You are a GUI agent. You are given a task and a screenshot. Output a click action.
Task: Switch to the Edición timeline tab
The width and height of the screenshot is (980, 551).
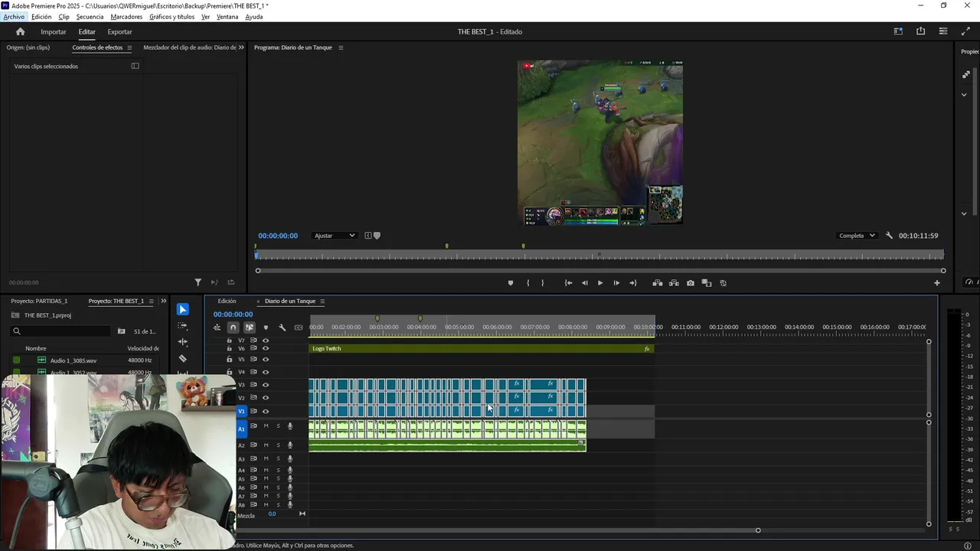click(x=227, y=302)
